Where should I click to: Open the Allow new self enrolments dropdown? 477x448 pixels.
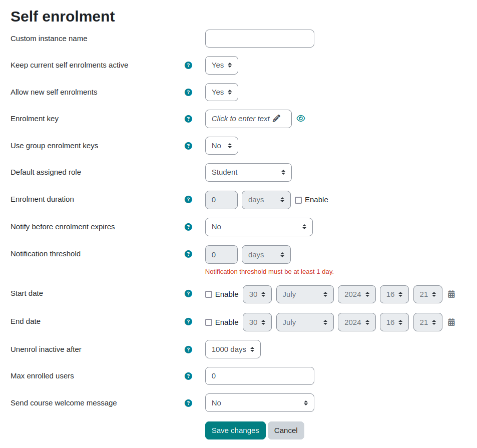click(221, 92)
